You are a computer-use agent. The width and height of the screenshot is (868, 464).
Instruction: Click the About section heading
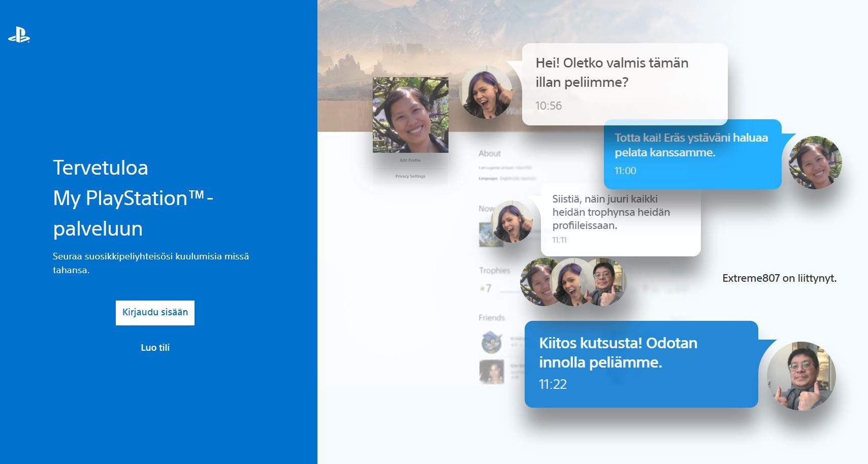(490, 153)
